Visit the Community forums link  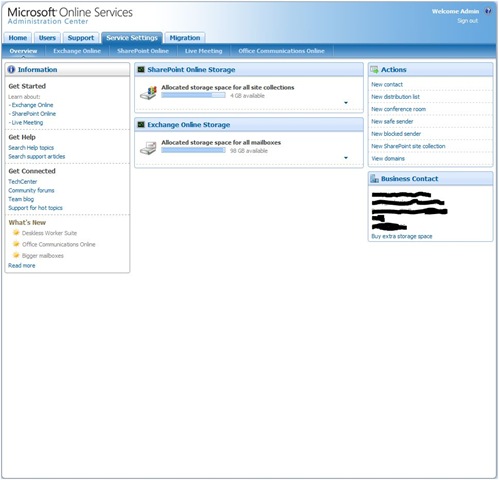pyautogui.click(x=31, y=190)
